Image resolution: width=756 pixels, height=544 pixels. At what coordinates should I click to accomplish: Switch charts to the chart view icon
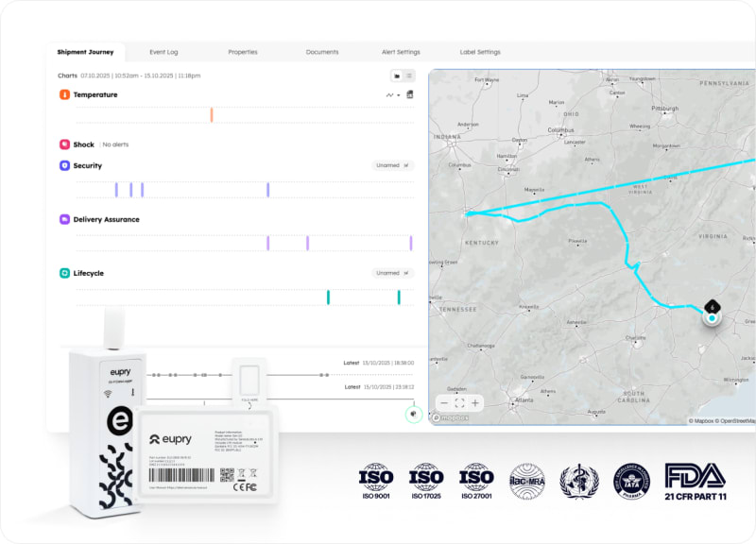[x=397, y=76]
